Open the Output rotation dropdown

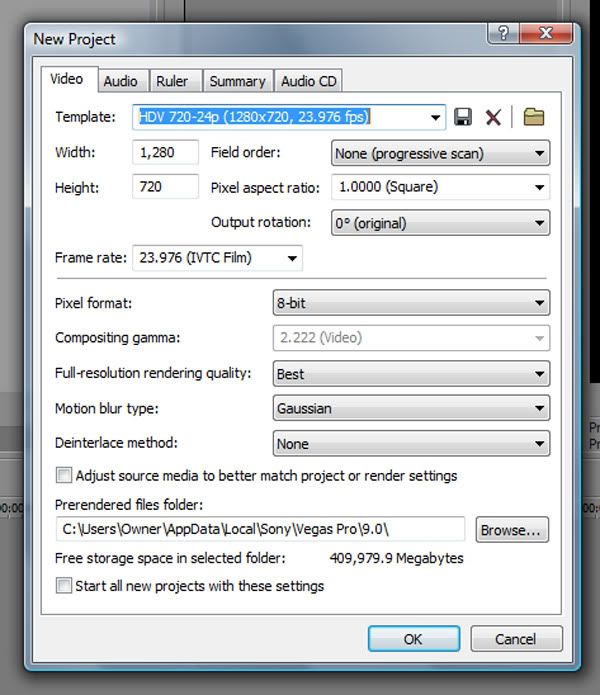440,223
